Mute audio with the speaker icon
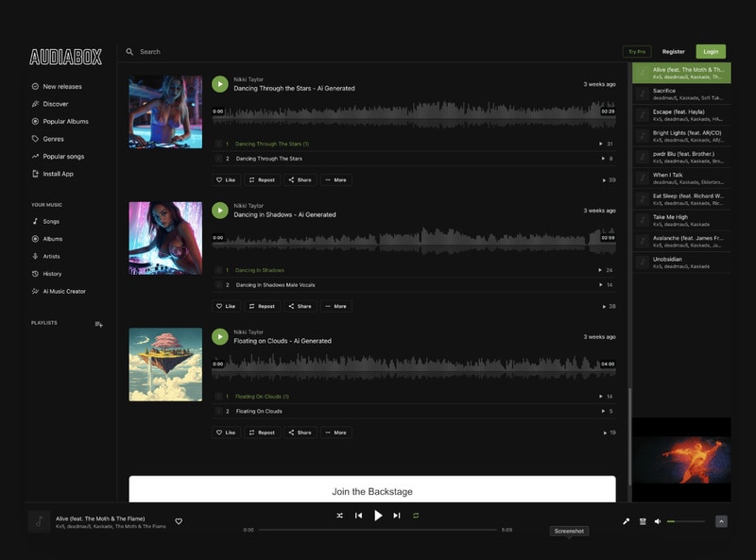Screen dimensions: 756x560 (x=658, y=521)
